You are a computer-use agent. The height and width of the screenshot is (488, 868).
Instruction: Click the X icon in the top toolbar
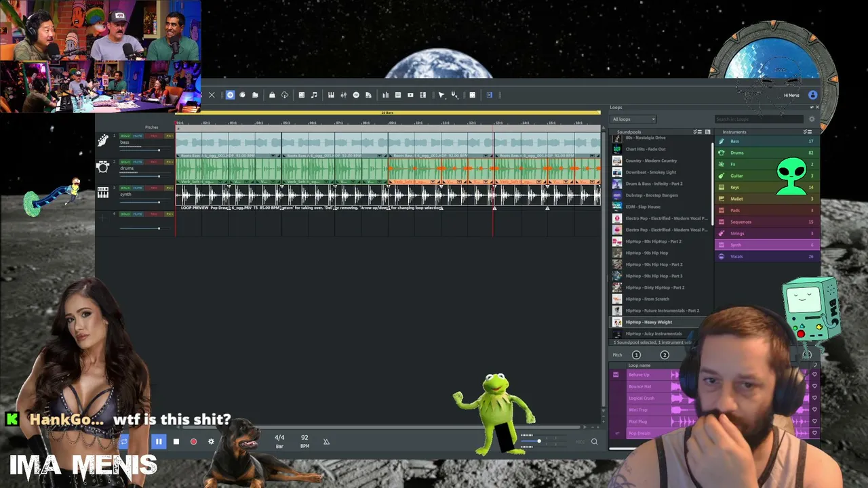(212, 95)
